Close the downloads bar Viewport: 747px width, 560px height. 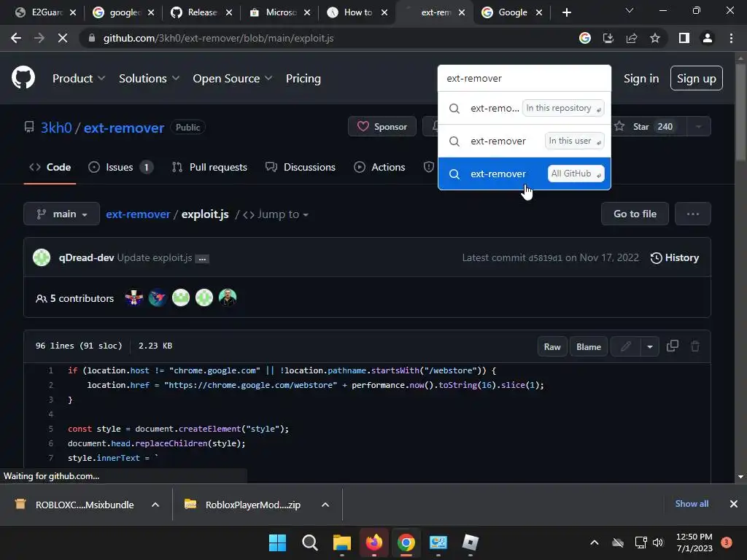coord(734,504)
